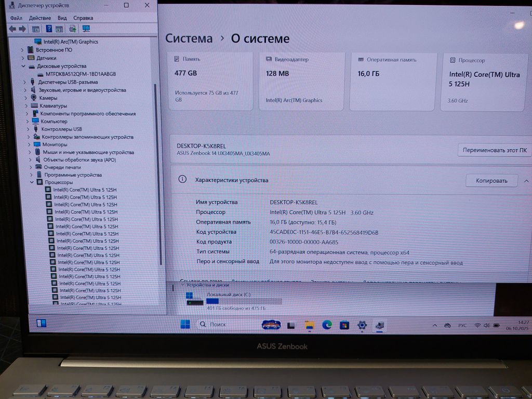Expand the Мониторы tree node
Viewport: 532px width, 399px height.
(x=29, y=144)
